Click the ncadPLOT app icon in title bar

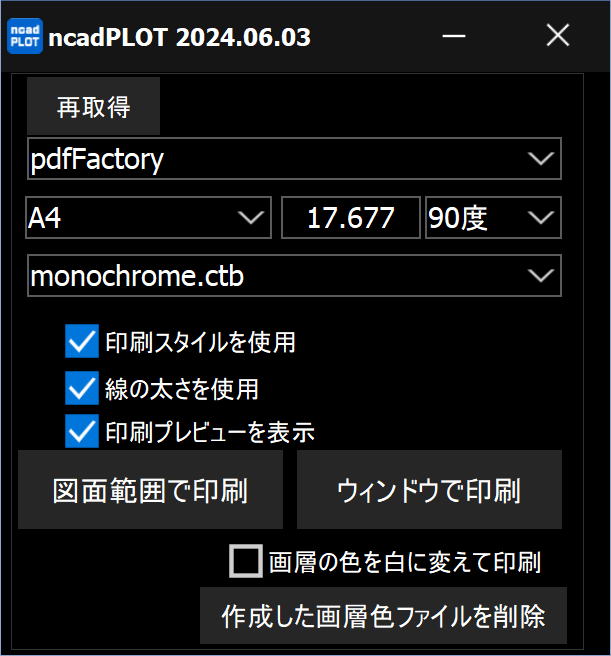click(x=25, y=36)
